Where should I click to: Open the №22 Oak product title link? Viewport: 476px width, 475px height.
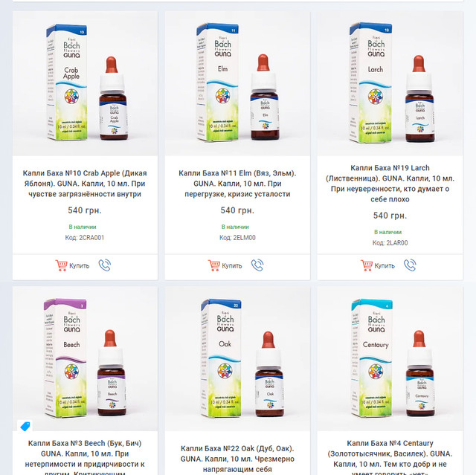pos(237,459)
